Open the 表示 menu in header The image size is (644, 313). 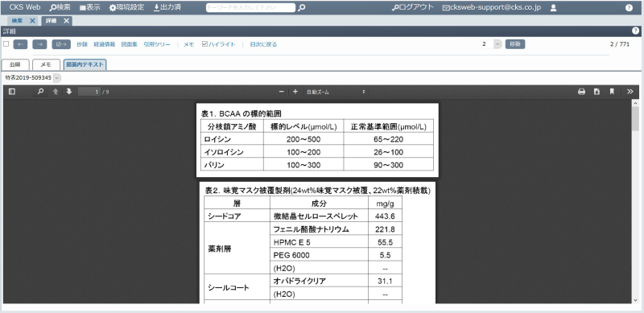coord(89,7)
